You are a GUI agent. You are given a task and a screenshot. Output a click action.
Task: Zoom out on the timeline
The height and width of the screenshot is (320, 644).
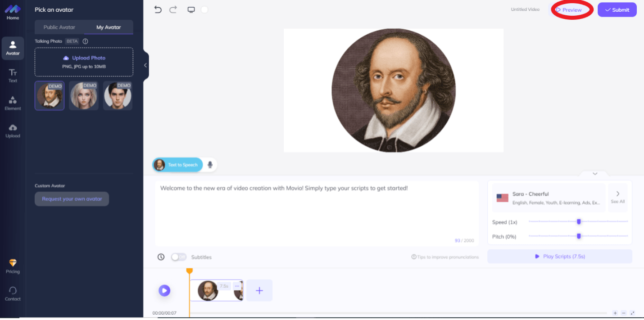pos(624,313)
